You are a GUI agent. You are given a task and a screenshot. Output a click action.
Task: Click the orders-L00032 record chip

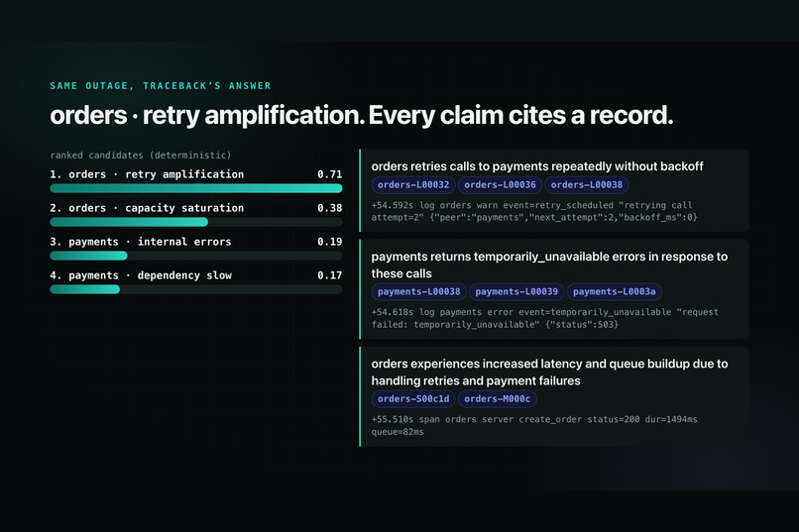coord(413,185)
